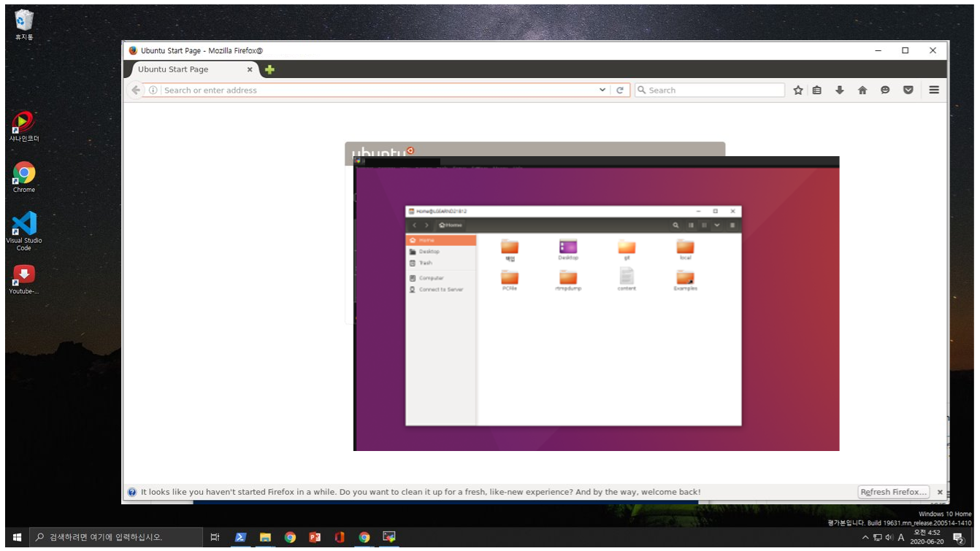
Task: Open the Youtube downloader desktop shortcut
Action: [24, 280]
